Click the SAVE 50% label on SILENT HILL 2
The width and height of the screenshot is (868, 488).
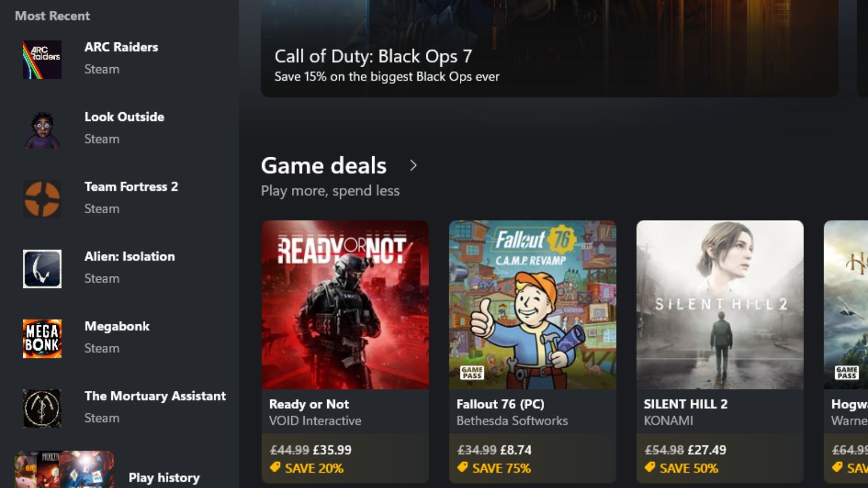[x=688, y=468]
